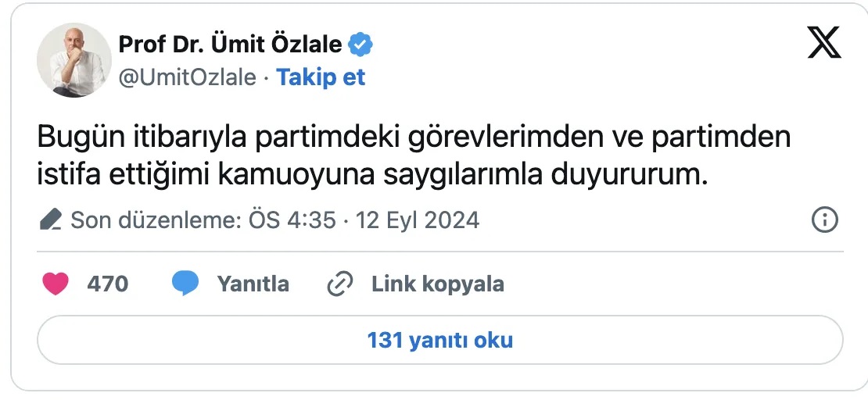
Task: Click the Yanıtla reply label
Action: tap(253, 284)
